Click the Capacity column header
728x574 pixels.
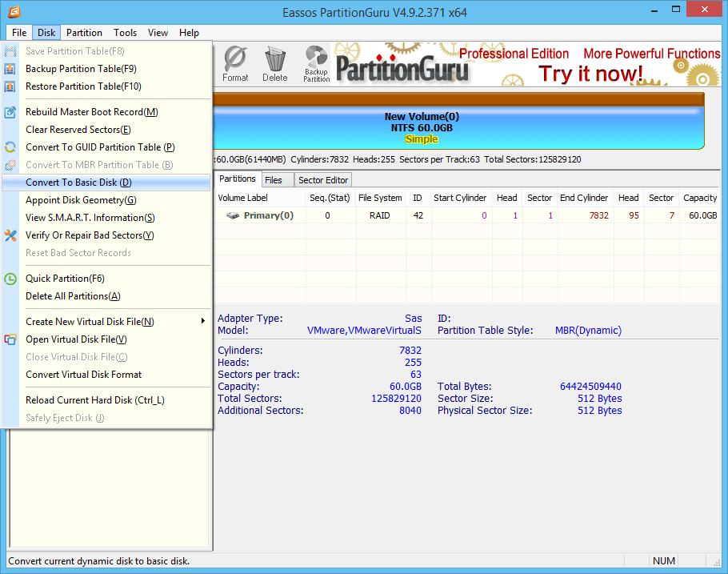tap(700, 198)
